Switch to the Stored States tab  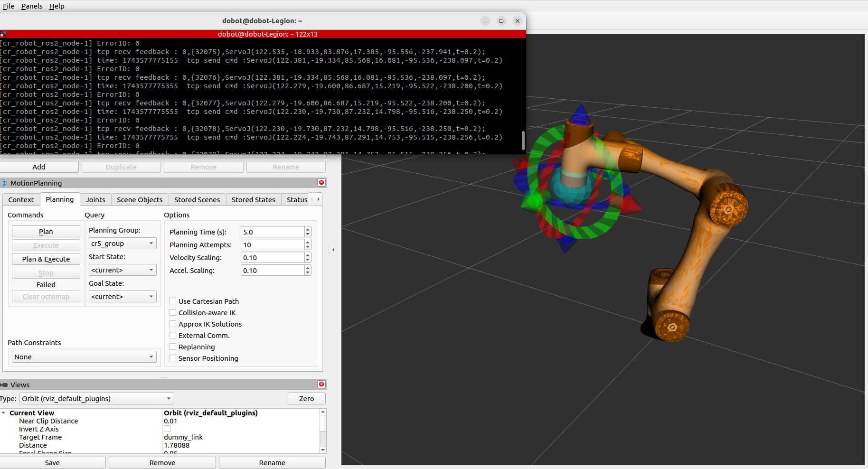254,200
